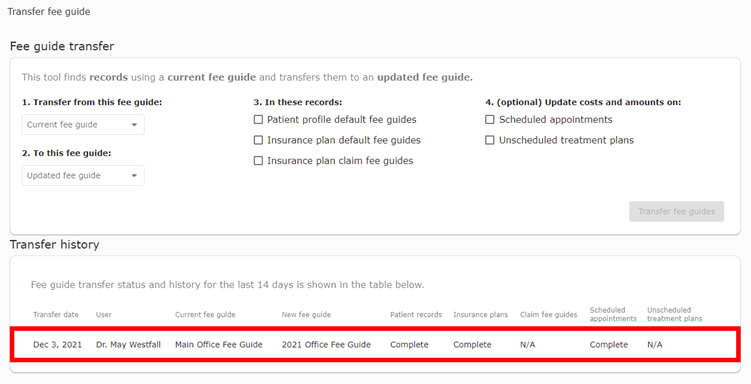Click the Main Office Fee Guide cell
This screenshot has width=751, height=384.
218,345
